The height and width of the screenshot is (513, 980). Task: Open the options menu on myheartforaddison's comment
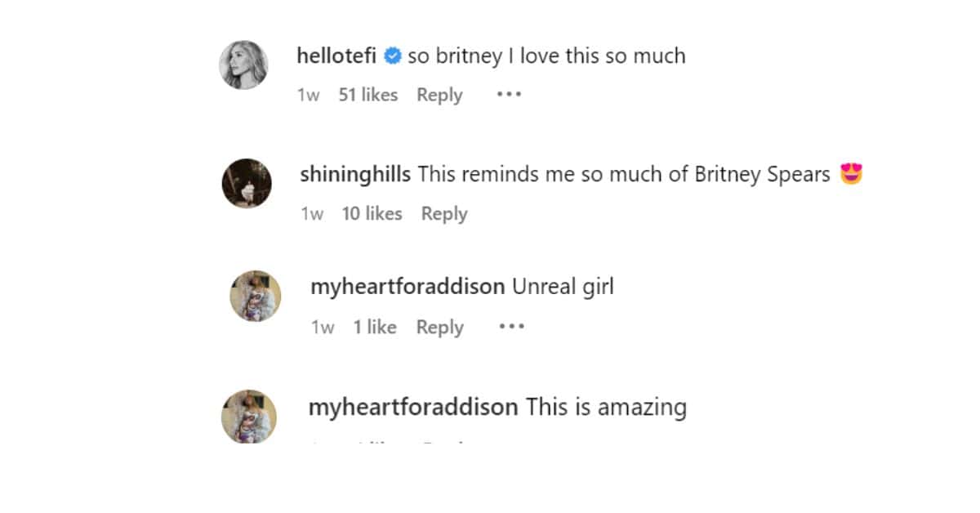coord(510,327)
